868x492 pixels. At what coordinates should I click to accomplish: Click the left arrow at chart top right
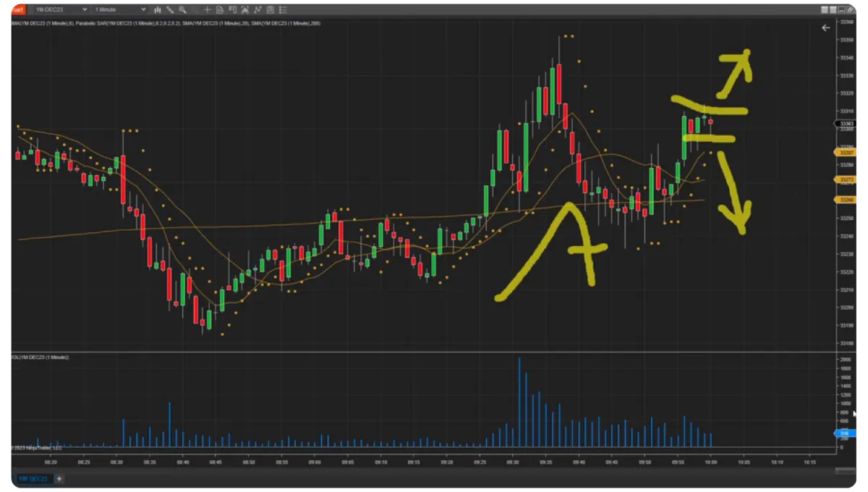(826, 27)
